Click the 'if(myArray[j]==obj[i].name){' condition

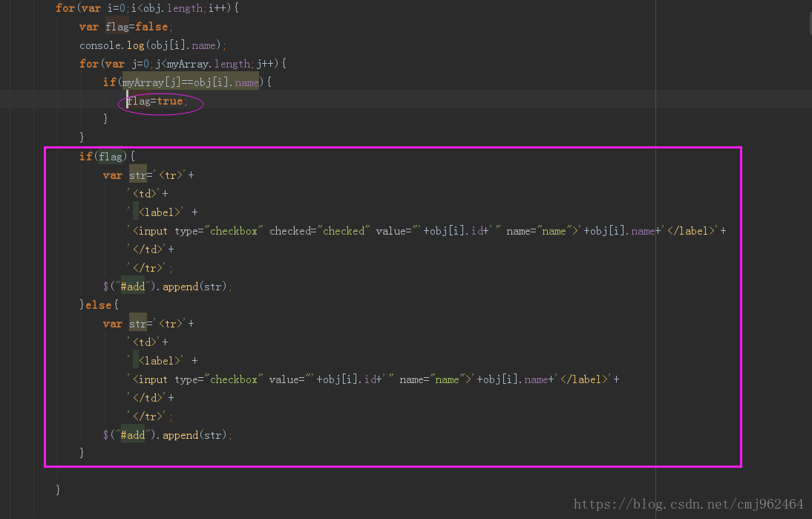coord(187,82)
